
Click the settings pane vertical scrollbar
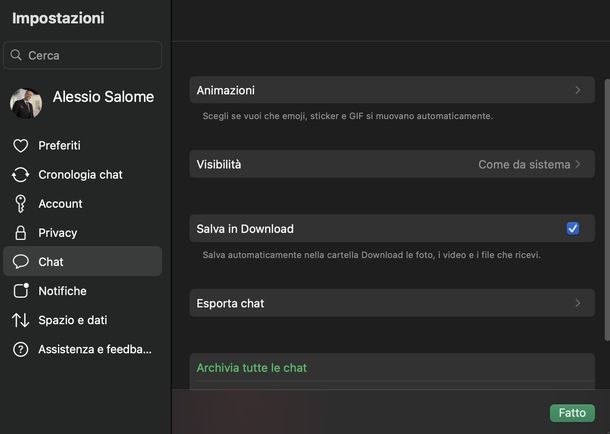click(x=607, y=210)
